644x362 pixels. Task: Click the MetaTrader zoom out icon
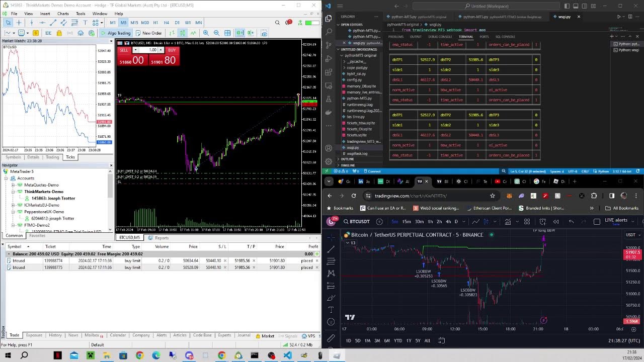coord(216,33)
